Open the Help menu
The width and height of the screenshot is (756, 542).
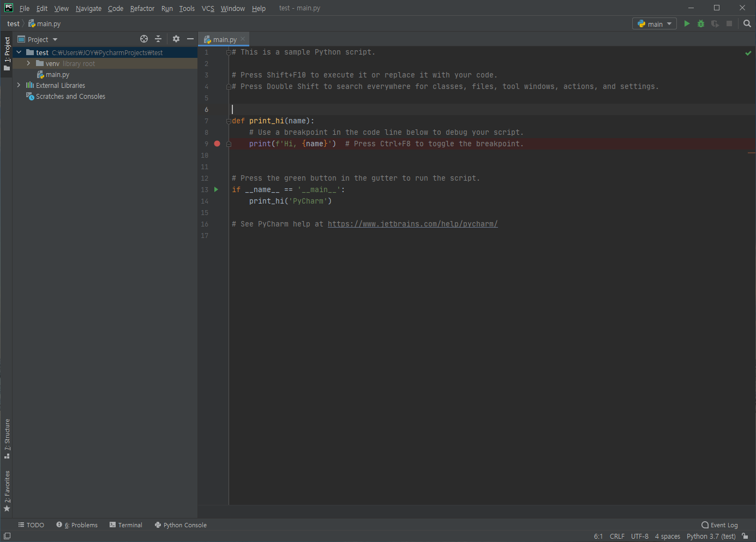tap(259, 8)
